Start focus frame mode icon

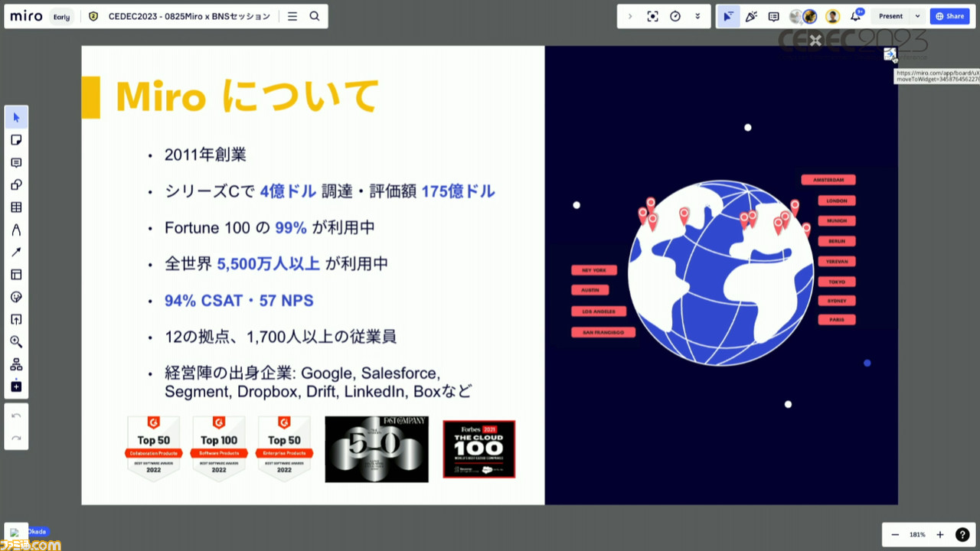(652, 16)
